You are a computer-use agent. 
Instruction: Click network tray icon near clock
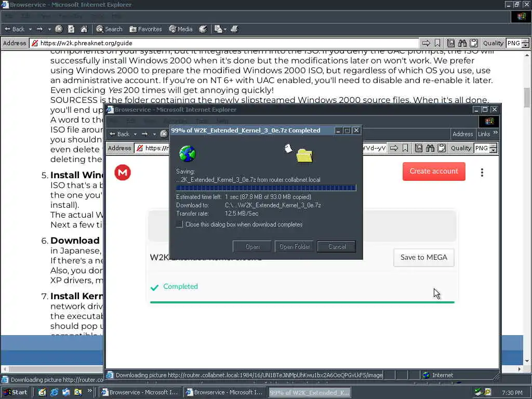(x=478, y=392)
